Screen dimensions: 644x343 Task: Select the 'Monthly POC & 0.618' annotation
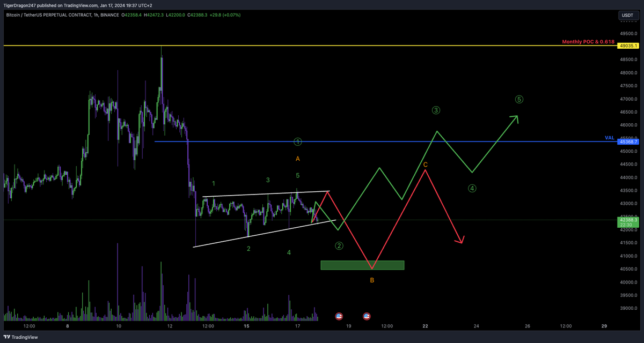pos(588,42)
